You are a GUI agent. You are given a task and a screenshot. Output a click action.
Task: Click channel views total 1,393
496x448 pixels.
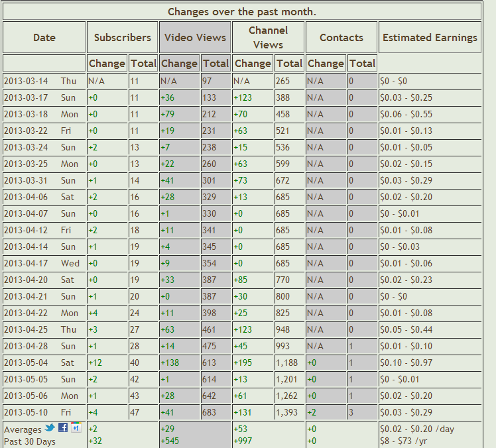point(287,412)
